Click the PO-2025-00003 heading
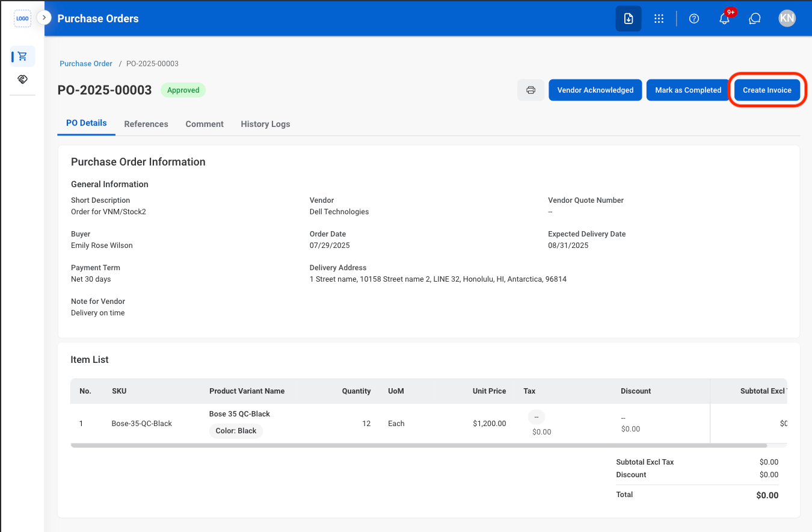 click(105, 90)
